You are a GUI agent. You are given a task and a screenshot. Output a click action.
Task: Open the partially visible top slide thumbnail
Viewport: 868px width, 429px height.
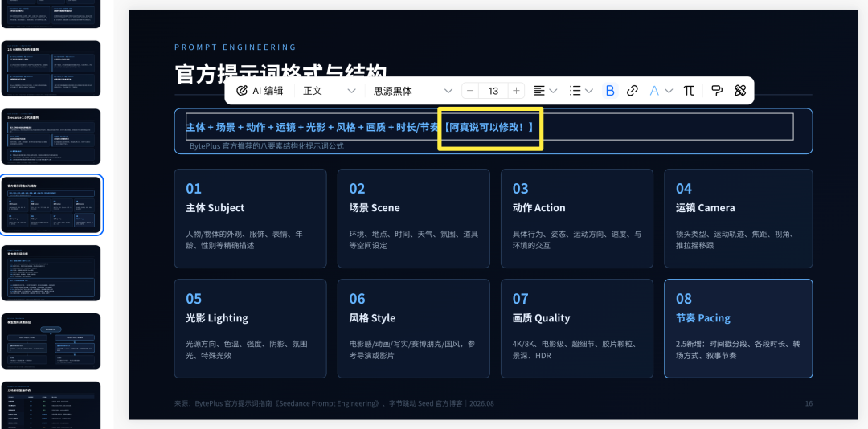click(x=51, y=14)
